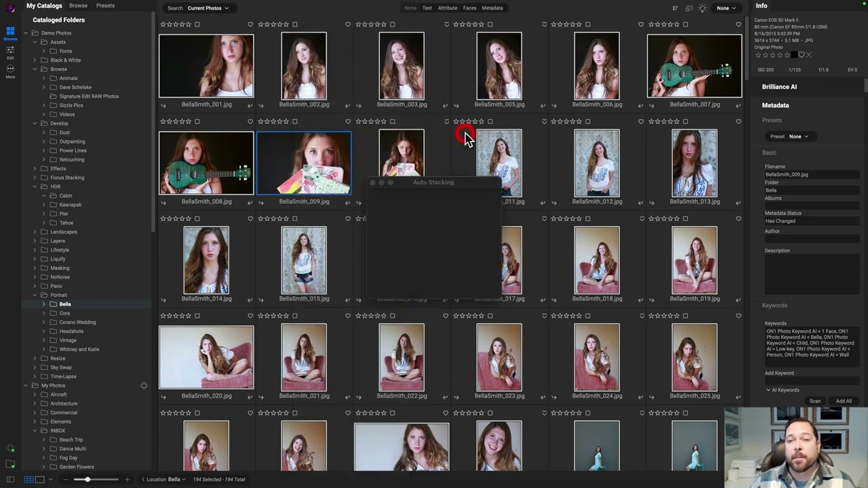Toggle checkbox above BellaSmith_001.jpg
Screen dimensions: 868x488
pos(197,24)
